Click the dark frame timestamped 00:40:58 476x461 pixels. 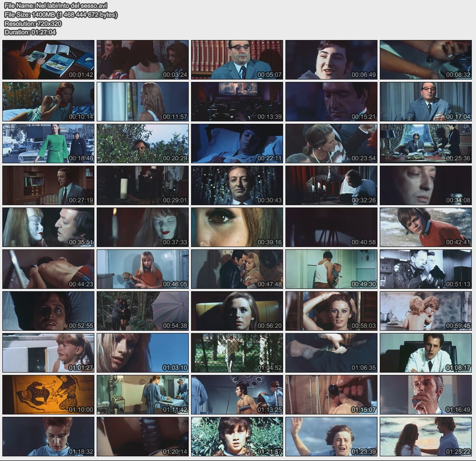(x=331, y=227)
